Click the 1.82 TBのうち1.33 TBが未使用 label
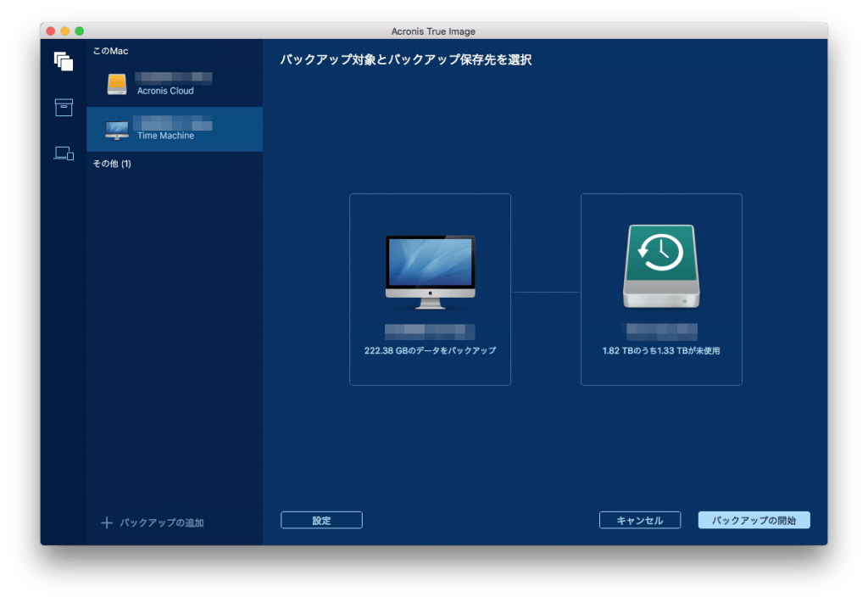 (x=661, y=350)
